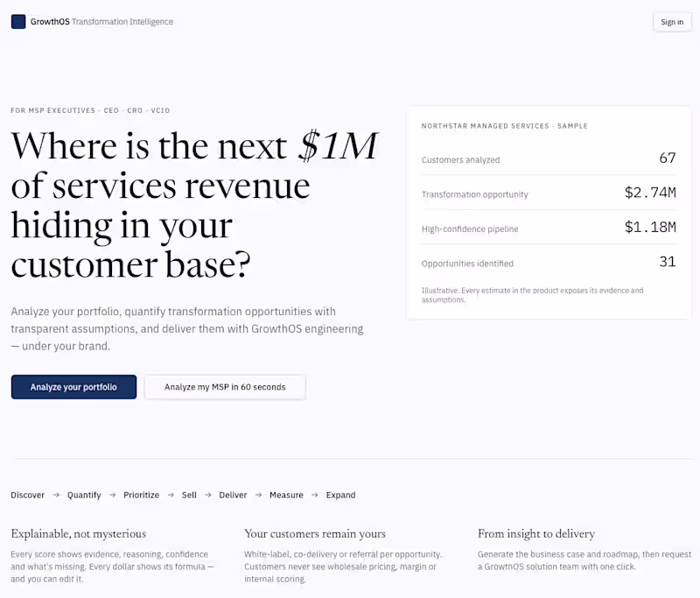Click the Quantify step label
Viewport: 700px width, 598px height.
pyautogui.click(x=84, y=495)
